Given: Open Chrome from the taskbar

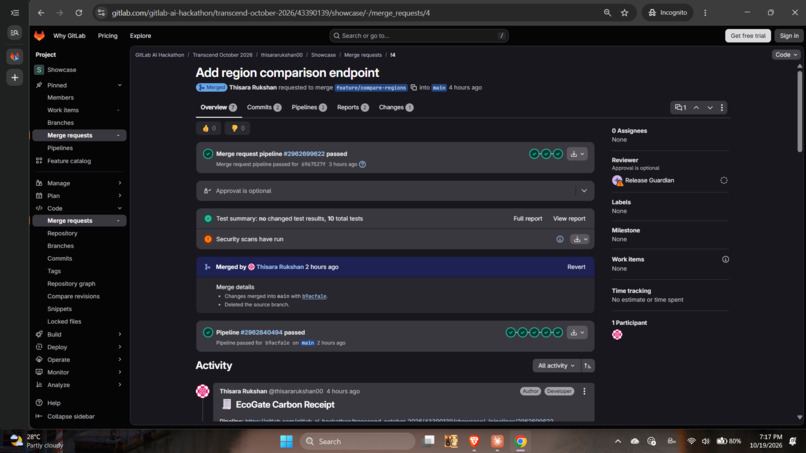Looking at the screenshot, I should 520,441.
